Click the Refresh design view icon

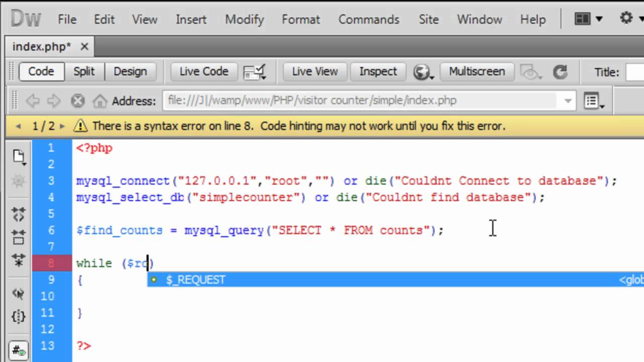coord(560,72)
